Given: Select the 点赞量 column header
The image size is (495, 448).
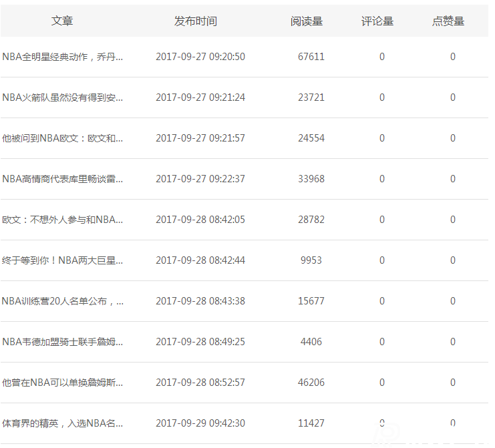Looking at the screenshot, I should (448, 21).
